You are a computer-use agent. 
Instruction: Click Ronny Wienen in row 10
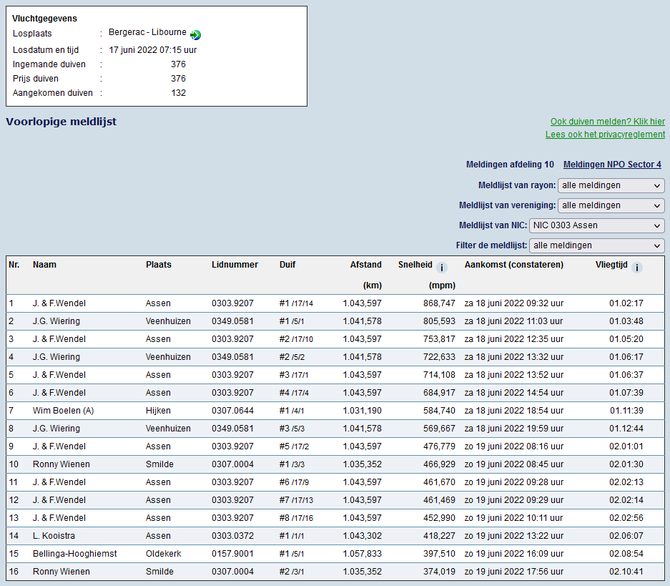[x=61, y=465]
